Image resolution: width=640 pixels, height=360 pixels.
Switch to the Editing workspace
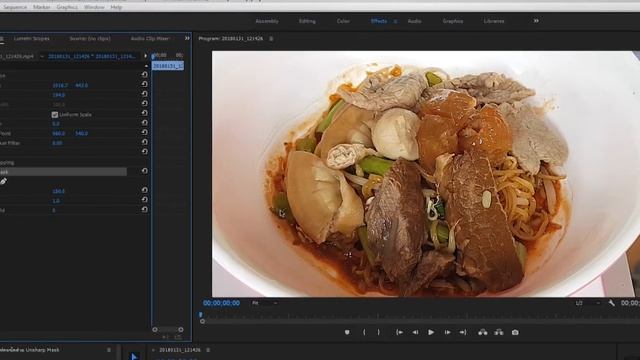(x=307, y=21)
